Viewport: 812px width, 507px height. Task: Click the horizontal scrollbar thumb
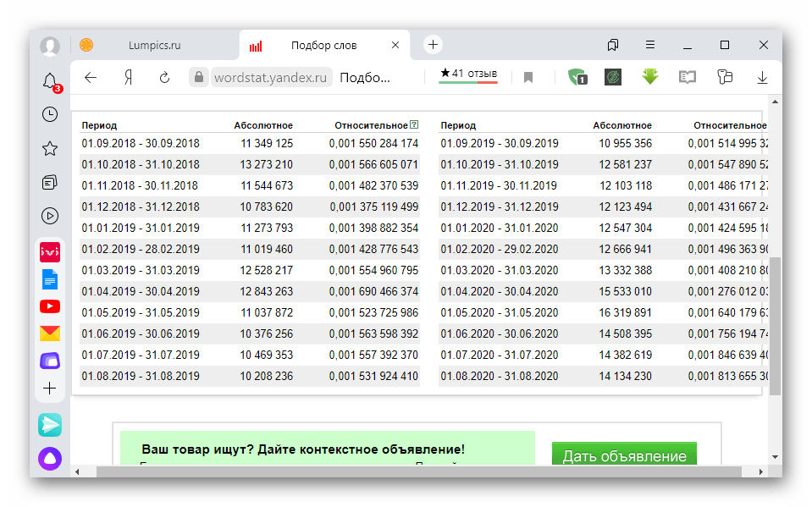419,471
